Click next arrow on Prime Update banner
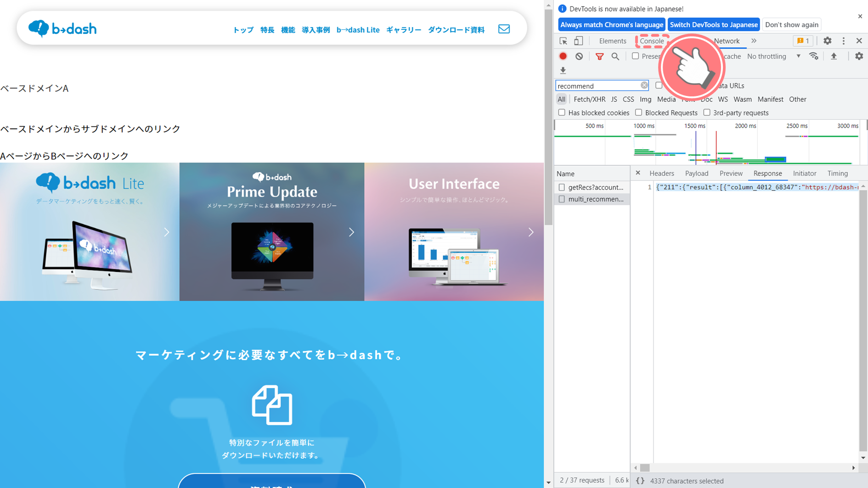868x488 pixels. tap(351, 232)
